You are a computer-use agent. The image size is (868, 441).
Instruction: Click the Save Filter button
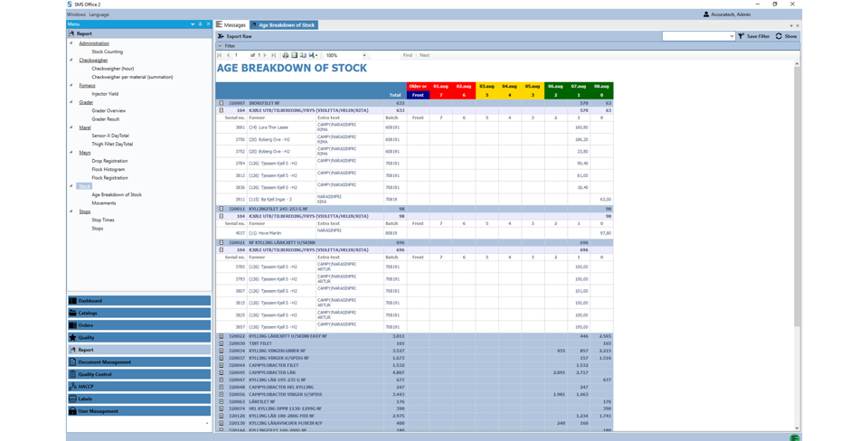coord(753,36)
